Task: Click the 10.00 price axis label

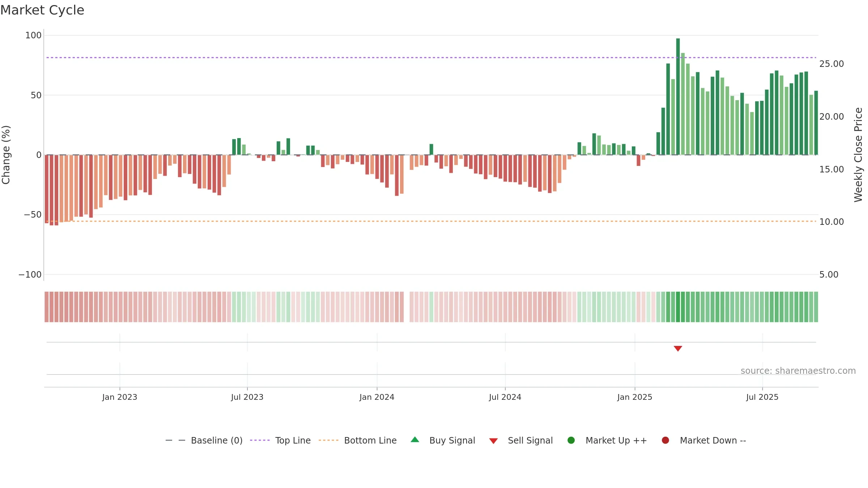Action: pos(831,222)
